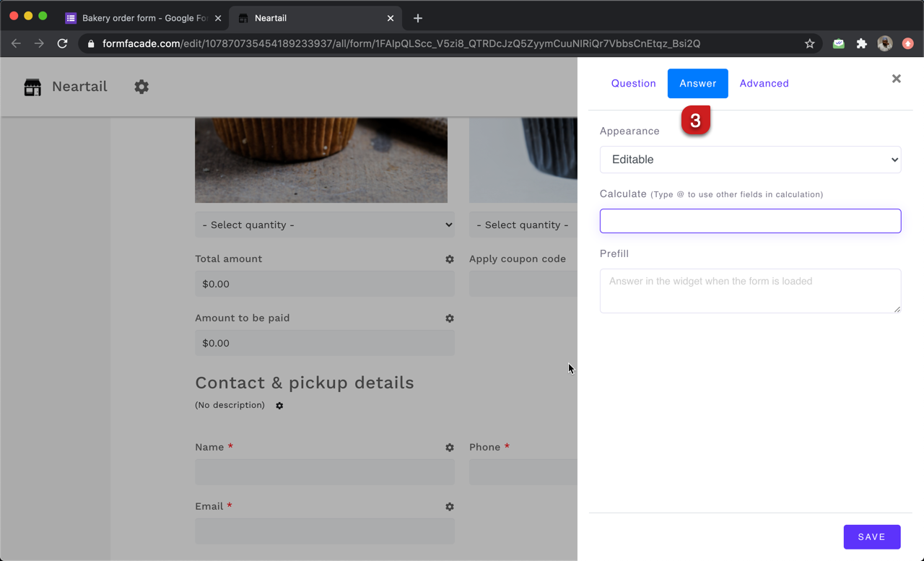Image resolution: width=924 pixels, height=561 pixels.
Task: Open settings gear for Amount to be paid
Action: click(x=449, y=318)
